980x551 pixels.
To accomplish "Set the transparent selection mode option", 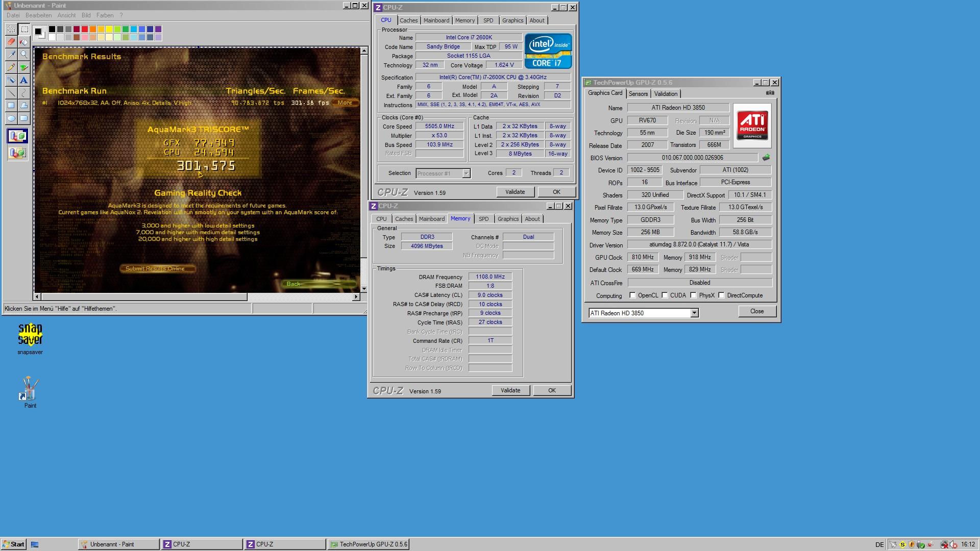I will [17, 153].
